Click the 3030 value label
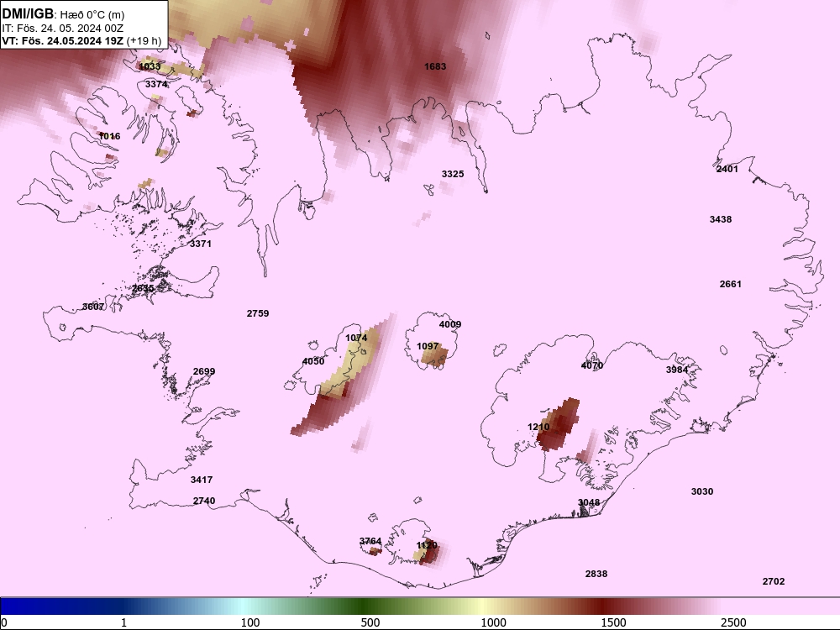 tap(702, 491)
